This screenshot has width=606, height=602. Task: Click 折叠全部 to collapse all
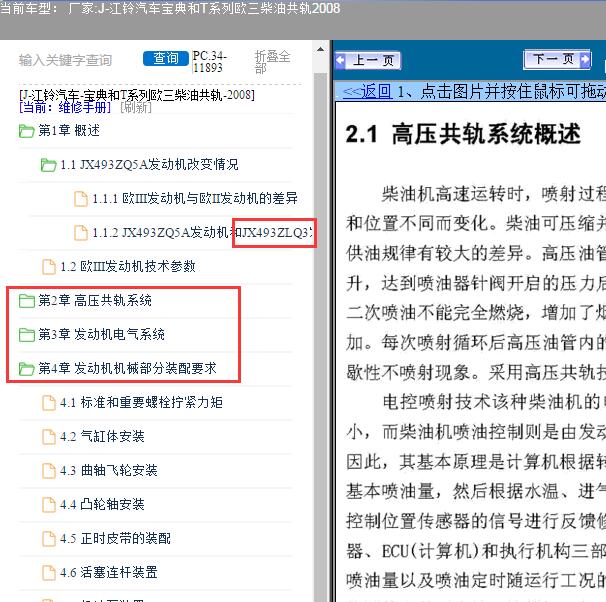point(272,62)
